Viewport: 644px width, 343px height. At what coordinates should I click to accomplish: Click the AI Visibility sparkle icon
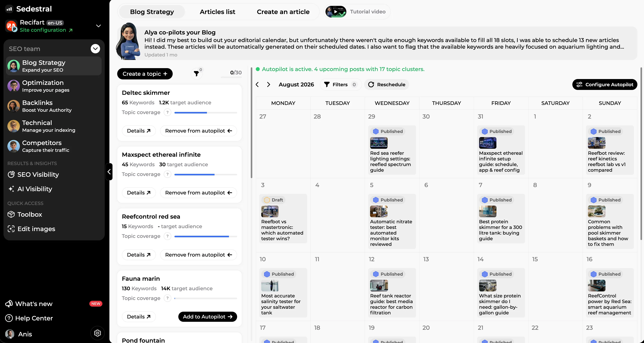11,189
